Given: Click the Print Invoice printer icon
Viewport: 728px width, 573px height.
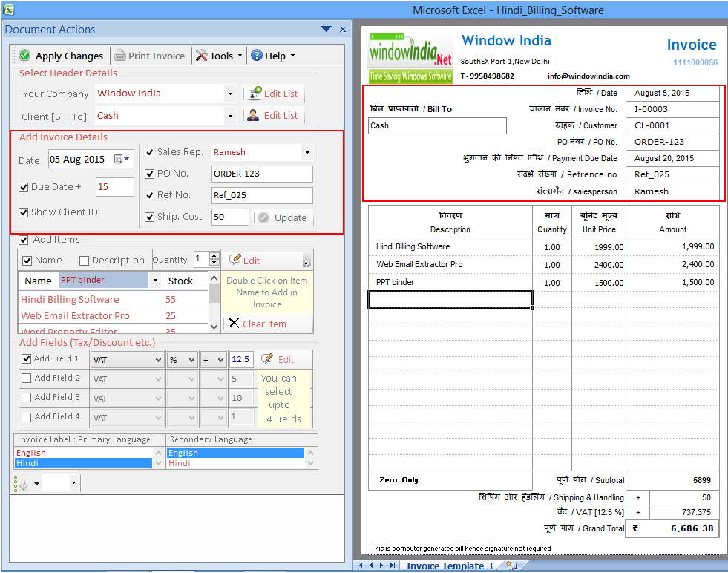Looking at the screenshot, I should click(120, 55).
